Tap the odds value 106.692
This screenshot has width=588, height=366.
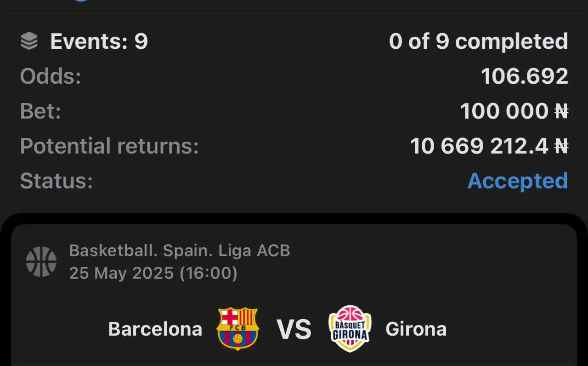tap(525, 76)
